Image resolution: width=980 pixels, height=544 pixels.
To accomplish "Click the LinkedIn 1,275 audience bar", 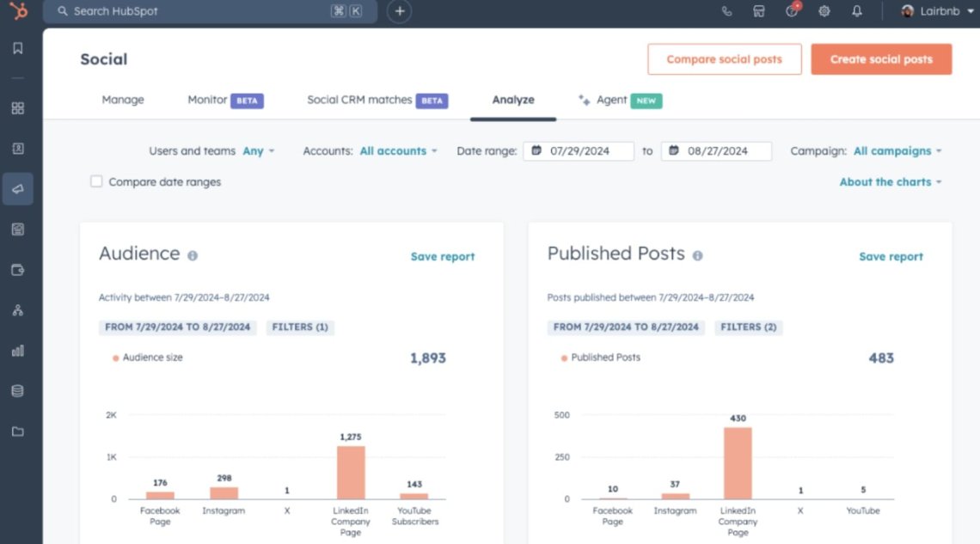I will pyautogui.click(x=351, y=472).
